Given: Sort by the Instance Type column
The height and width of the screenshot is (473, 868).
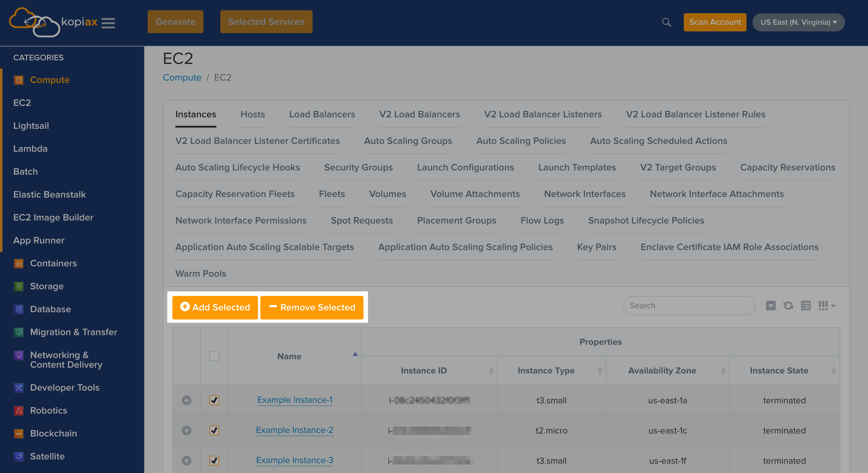Looking at the screenshot, I should tap(551, 370).
